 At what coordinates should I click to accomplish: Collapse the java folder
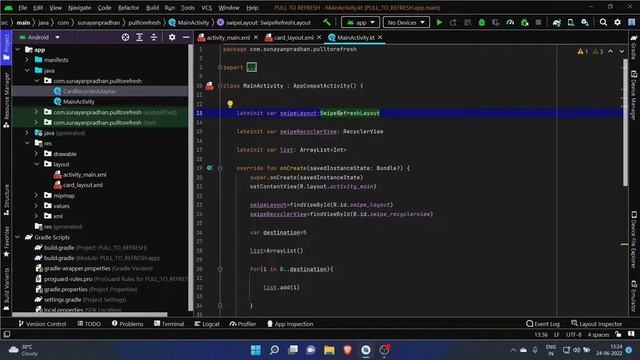[x=27, y=70]
